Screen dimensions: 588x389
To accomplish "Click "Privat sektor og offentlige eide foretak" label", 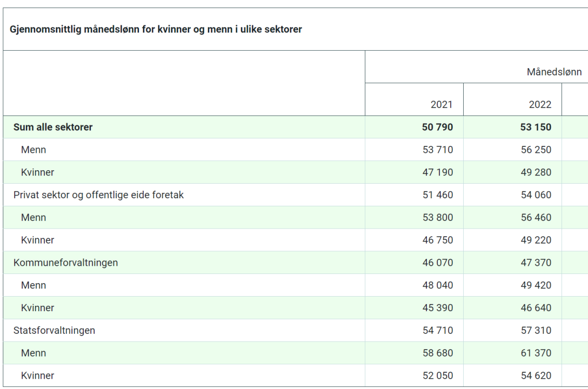I will 98,195.
